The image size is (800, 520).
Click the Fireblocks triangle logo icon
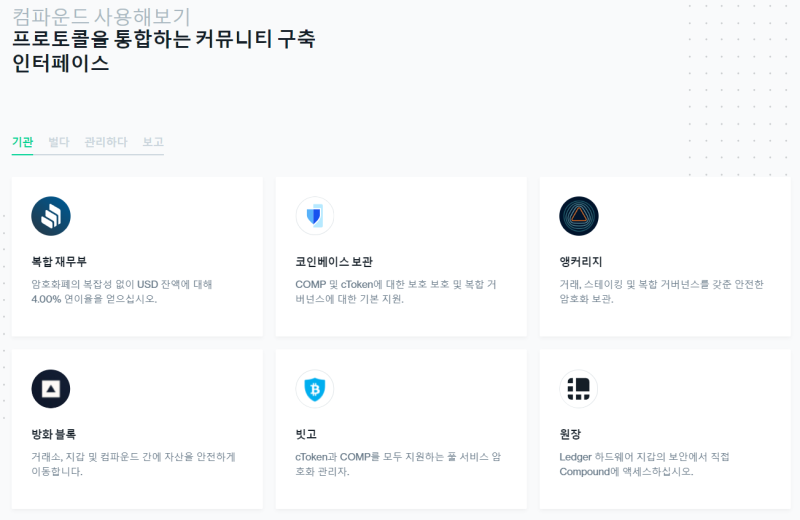coord(51,389)
